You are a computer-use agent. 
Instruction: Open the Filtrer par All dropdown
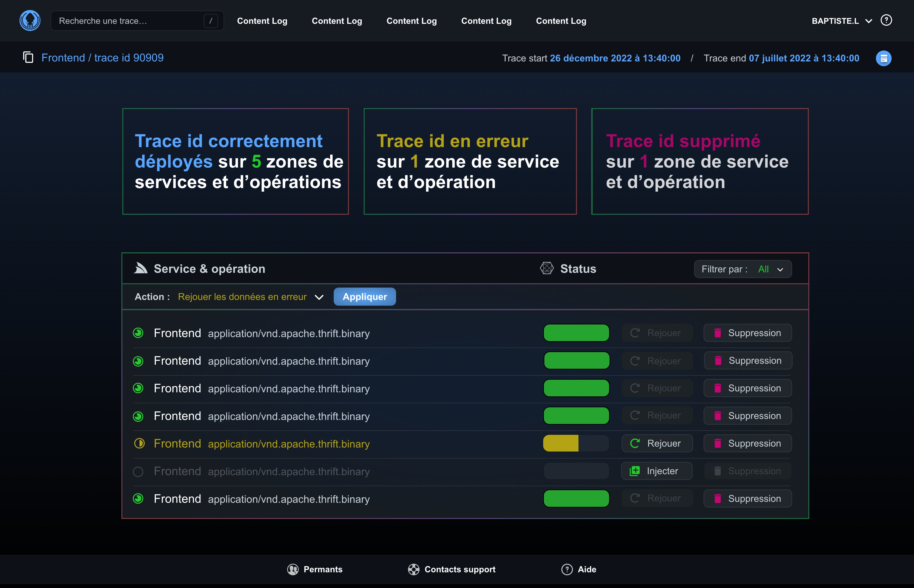click(743, 269)
